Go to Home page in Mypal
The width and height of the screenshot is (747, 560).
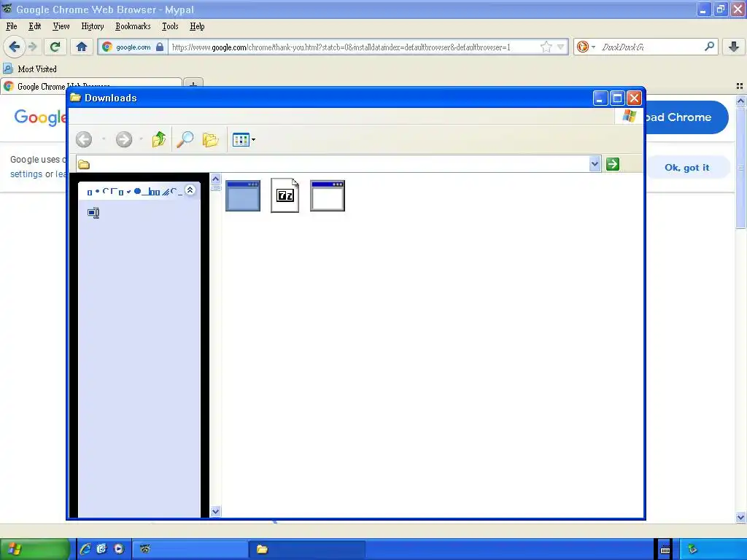tap(82, 47)
